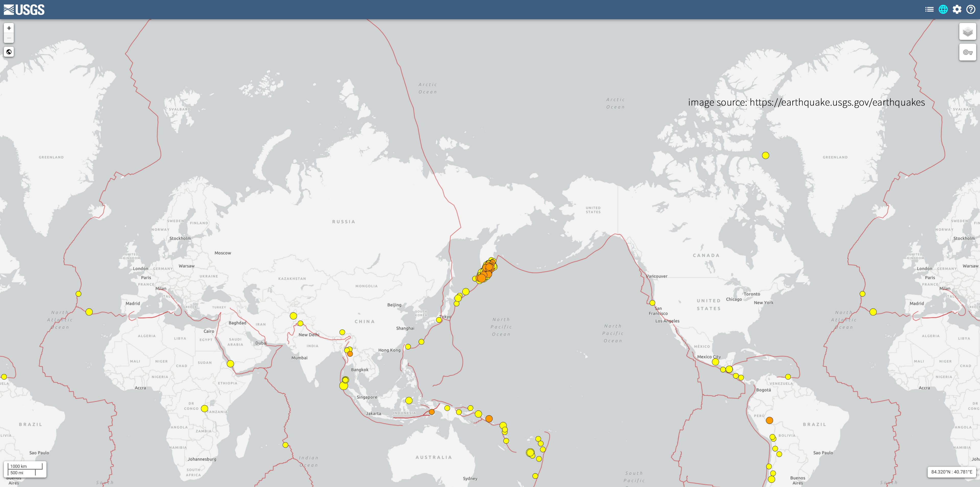Click the zoom-to-world globe button
The image size is (980, 487).
[x=9, y=52]
